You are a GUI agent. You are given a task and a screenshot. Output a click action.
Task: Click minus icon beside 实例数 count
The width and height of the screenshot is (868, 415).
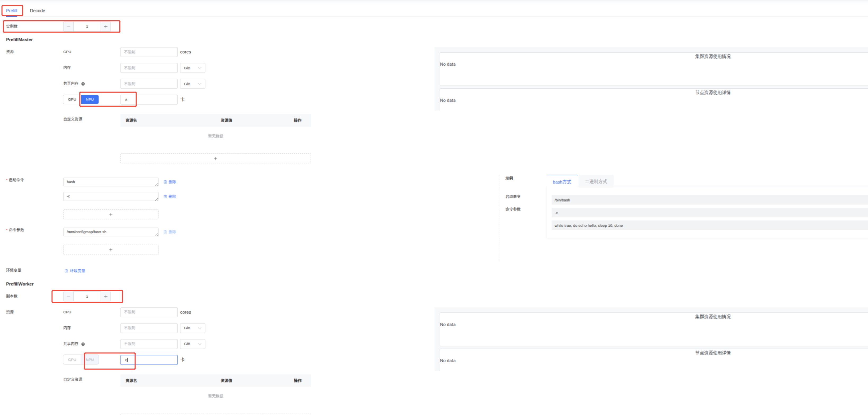[x=68, y=26]
